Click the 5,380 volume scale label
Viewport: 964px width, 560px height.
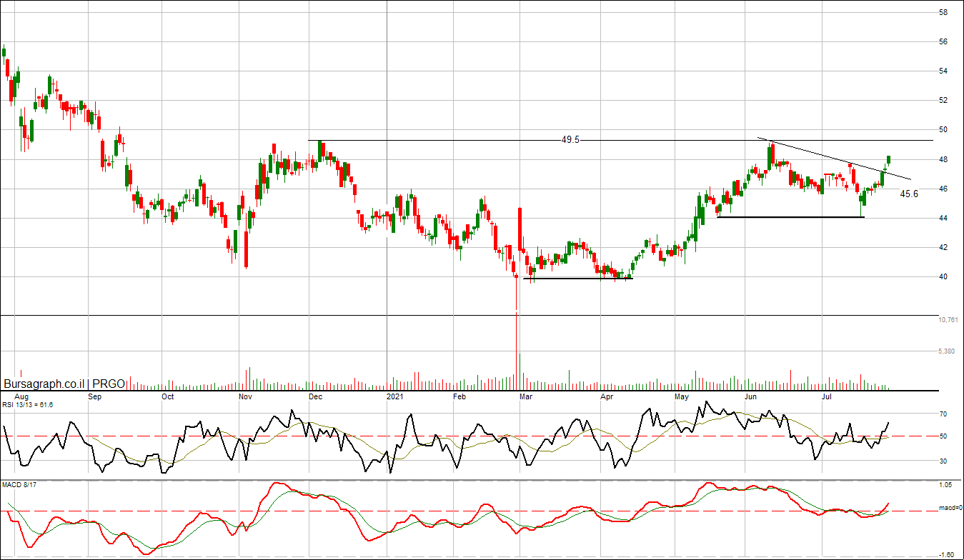[947, 351]
